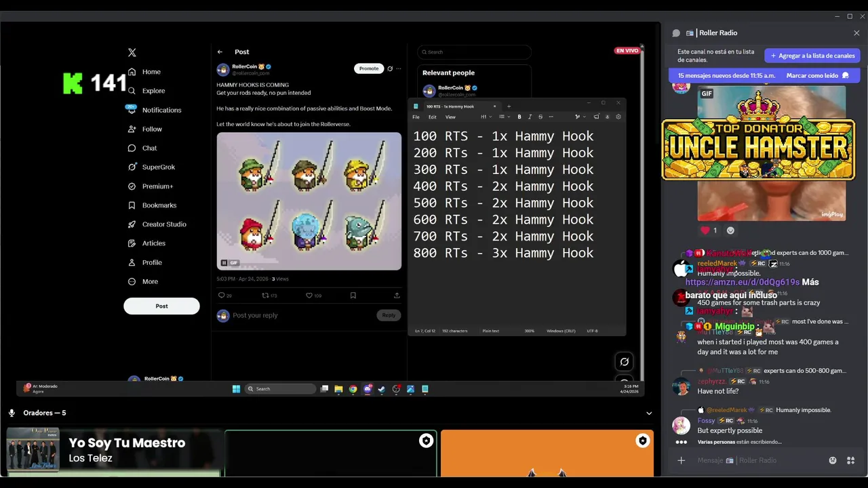
Task: Open Notepad's more formatting options ellipsis
Action: point(551,117)
